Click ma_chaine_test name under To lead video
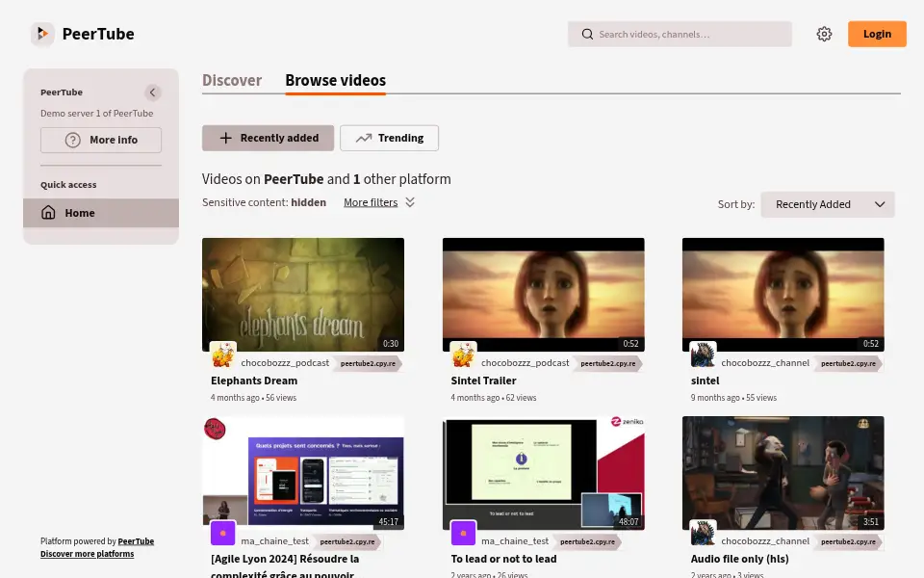Image resolution: width=924 pixels, height=578 pixels. coord(514,541)
